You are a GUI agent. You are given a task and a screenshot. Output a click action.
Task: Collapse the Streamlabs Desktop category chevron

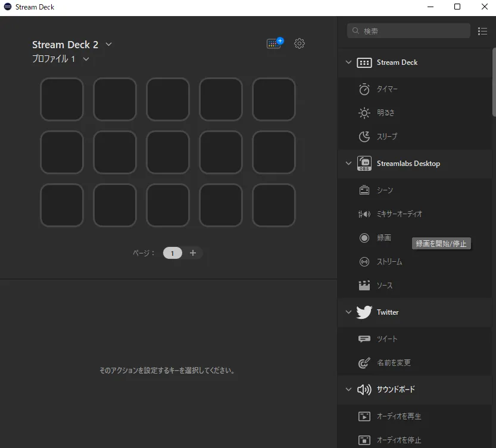(x=348, y=164)
